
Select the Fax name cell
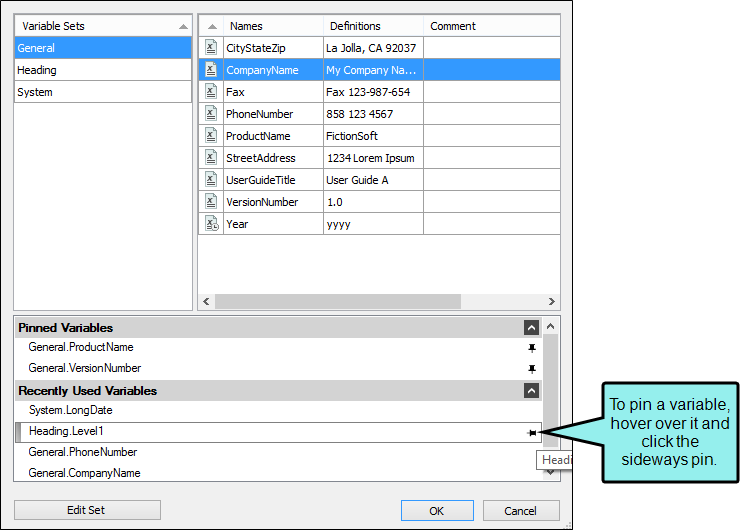tap(273, 92)
